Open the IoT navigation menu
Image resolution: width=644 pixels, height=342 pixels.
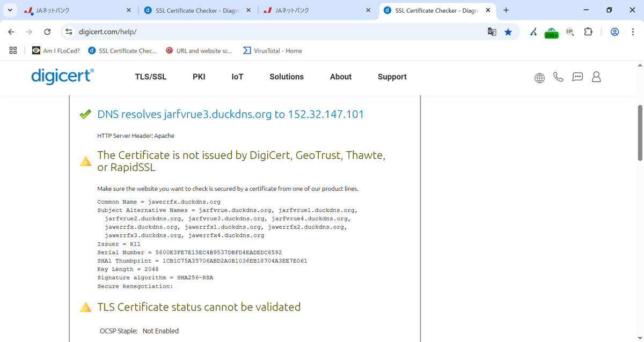[x=237, y=77]
